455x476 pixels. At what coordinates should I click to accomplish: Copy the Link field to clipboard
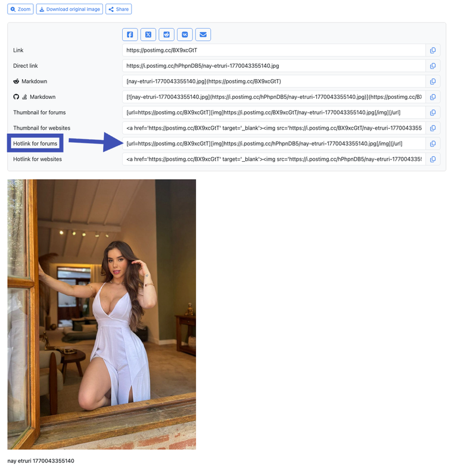[x=433, y=51]
